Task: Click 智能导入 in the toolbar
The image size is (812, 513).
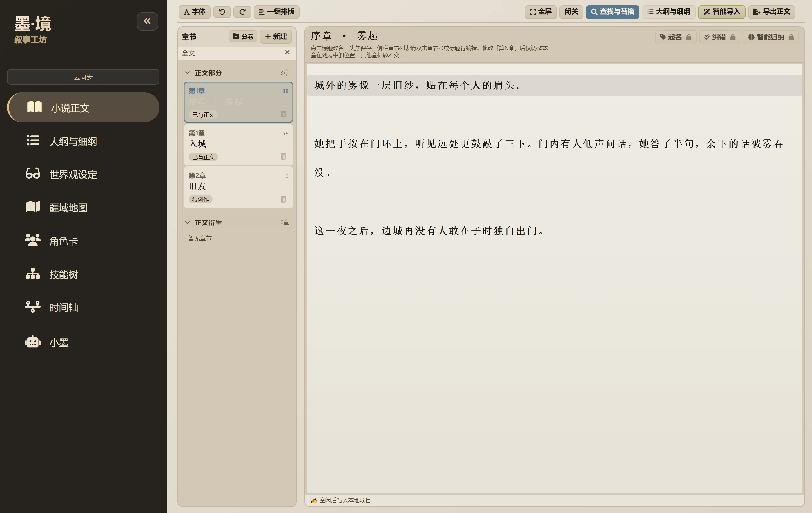Action: point(722,12)
